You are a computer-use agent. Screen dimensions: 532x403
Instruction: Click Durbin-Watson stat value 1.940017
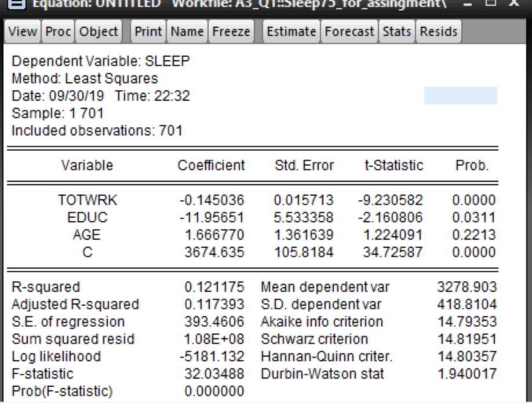467,374
